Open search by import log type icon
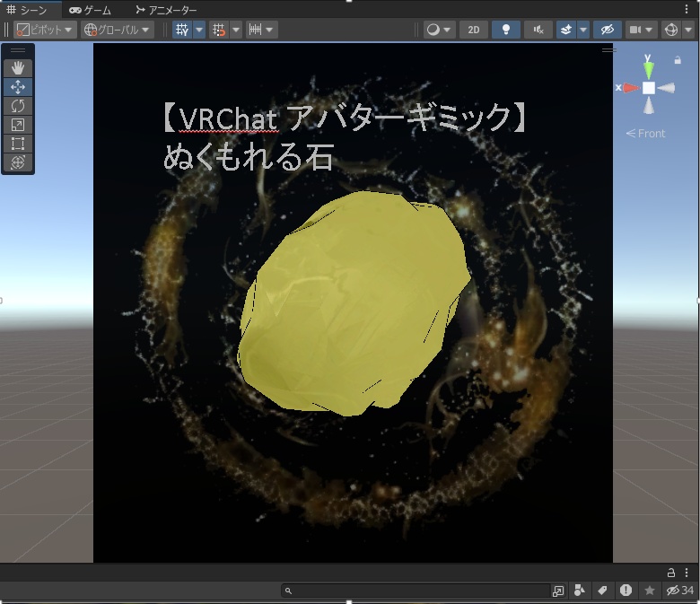The image size is (700, 604). [x=626, y=591]
